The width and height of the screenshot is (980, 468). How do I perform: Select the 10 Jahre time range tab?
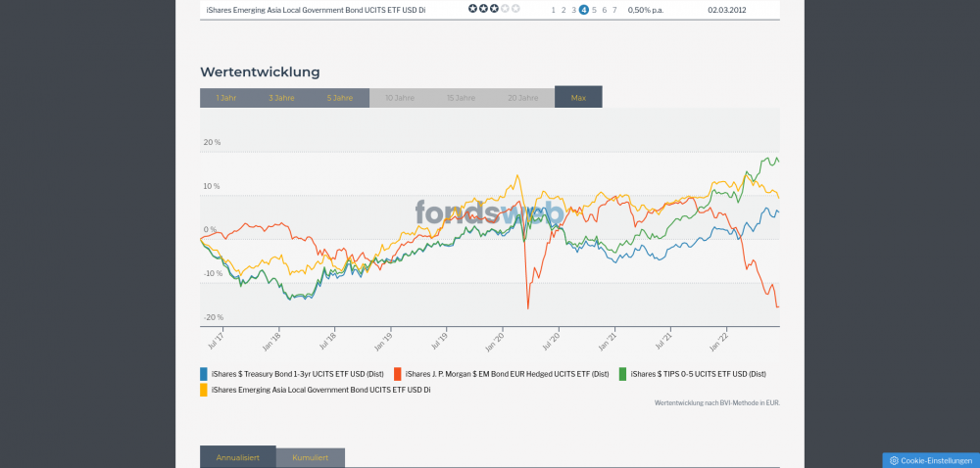[x=399, y=98]
